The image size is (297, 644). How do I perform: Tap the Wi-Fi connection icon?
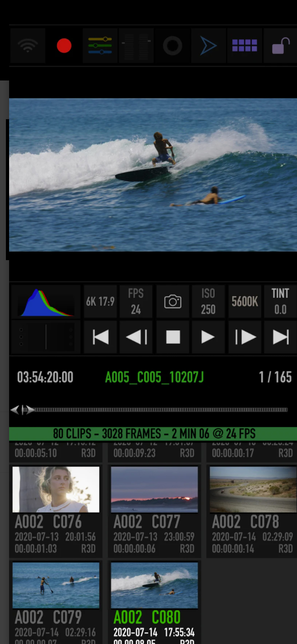28,46
